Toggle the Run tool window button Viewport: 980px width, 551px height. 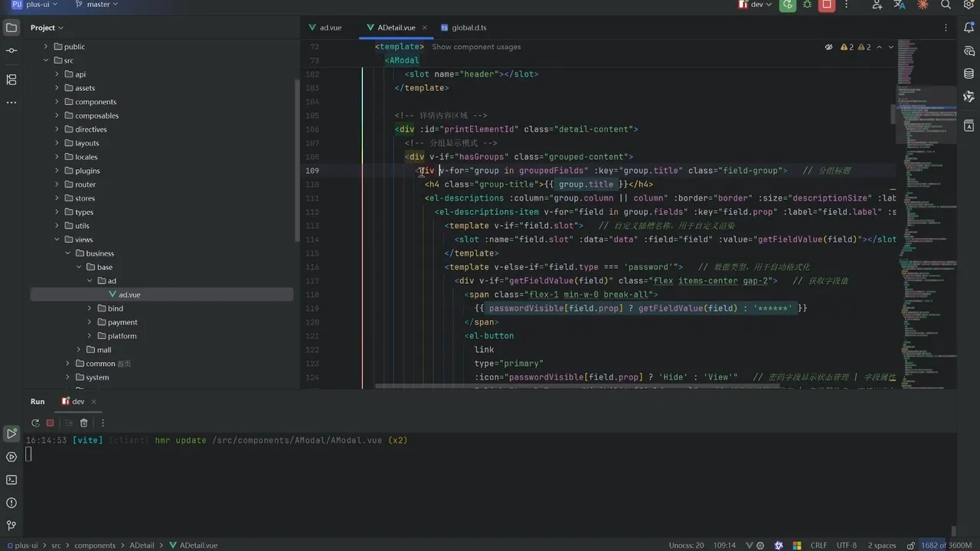[11, 434]
